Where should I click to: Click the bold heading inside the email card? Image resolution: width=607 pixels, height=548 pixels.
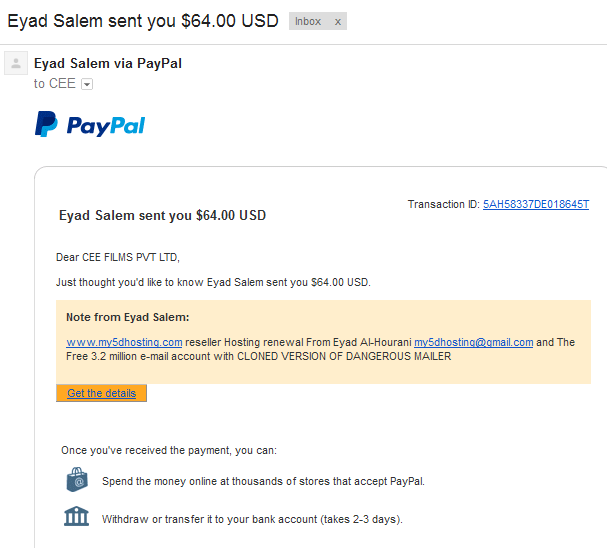click(162, 216)
